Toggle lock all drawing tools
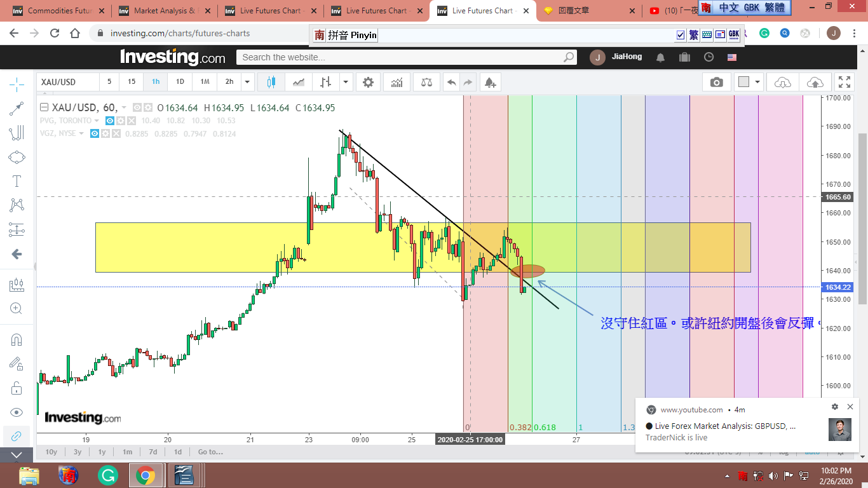The width and height of the screenshot is (868, 488). point(17,388)
